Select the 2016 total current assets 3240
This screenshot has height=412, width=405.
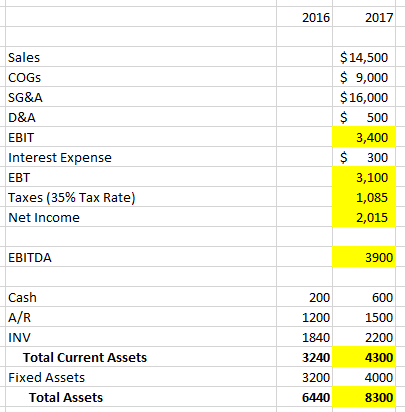point(304,357)
